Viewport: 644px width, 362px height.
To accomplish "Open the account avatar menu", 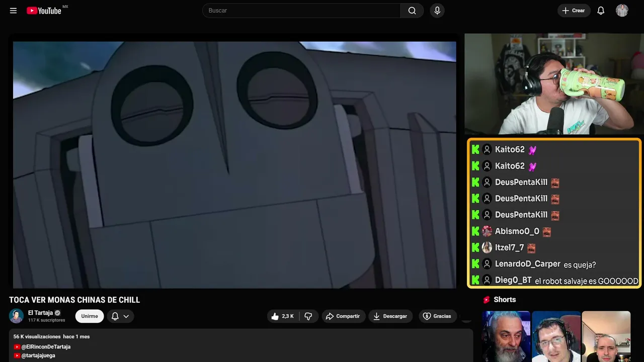I will coord(622,11).
